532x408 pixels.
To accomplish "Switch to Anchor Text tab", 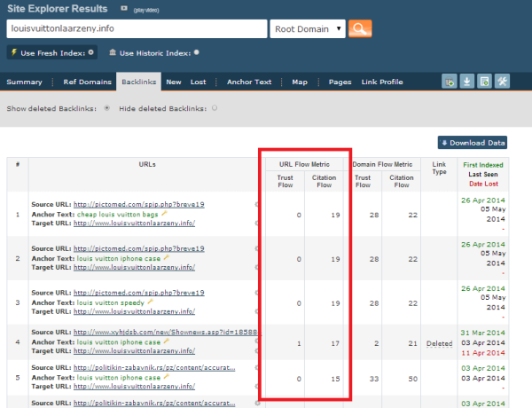I will (x=249, y=82).
